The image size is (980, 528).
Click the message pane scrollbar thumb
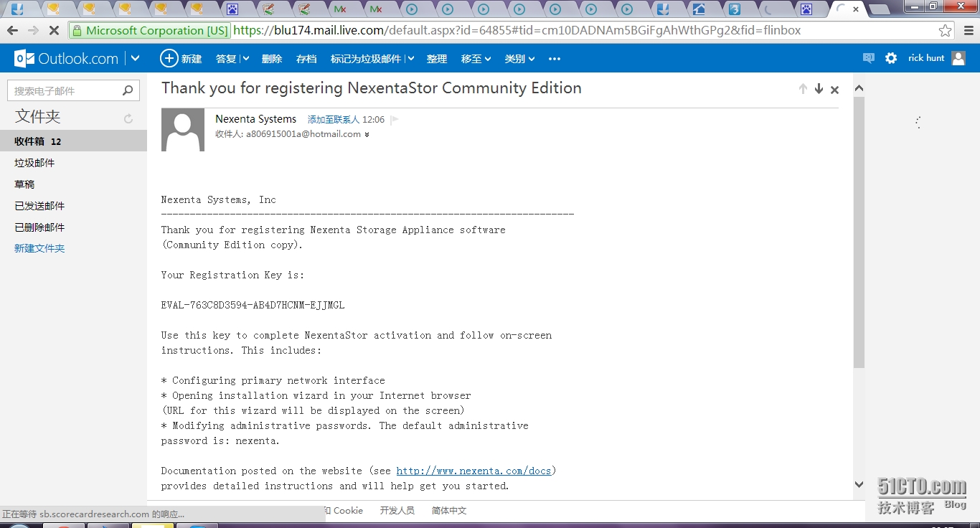pos(859,232)
